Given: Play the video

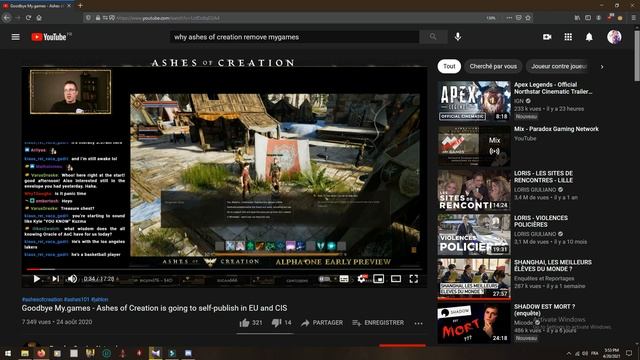Looking at the screenshot, I should pos(36,279).
